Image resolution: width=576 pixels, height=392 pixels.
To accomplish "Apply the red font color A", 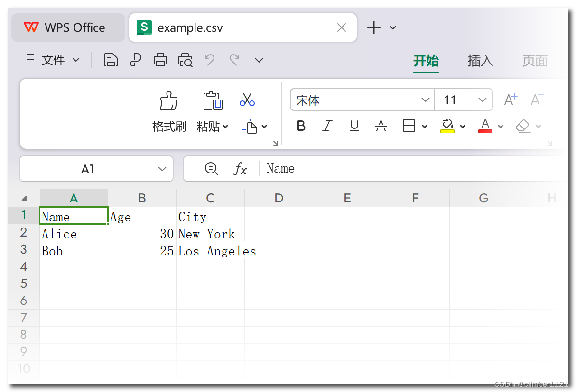I will tap(485, 126).
